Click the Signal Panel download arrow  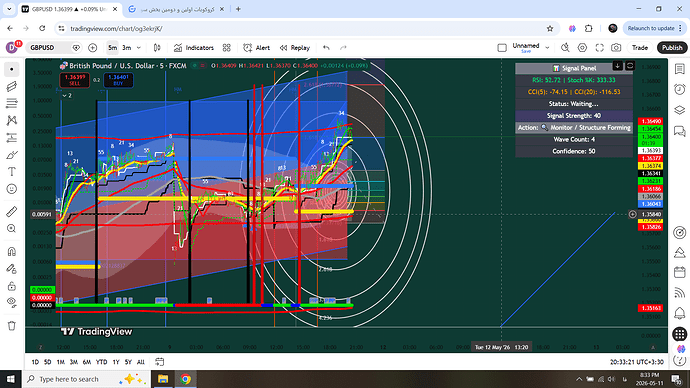pyautogui.click(x=618, y=66)
